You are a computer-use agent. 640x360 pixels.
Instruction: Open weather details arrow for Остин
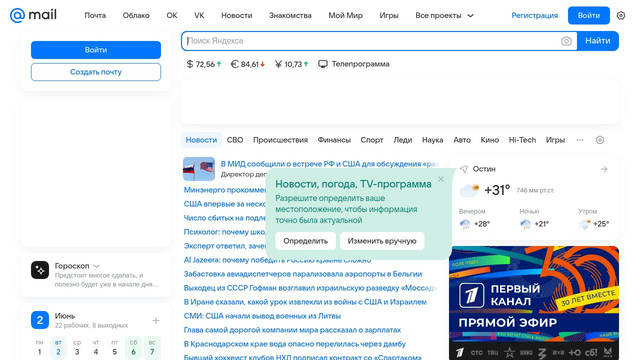(x=604, y=169)
